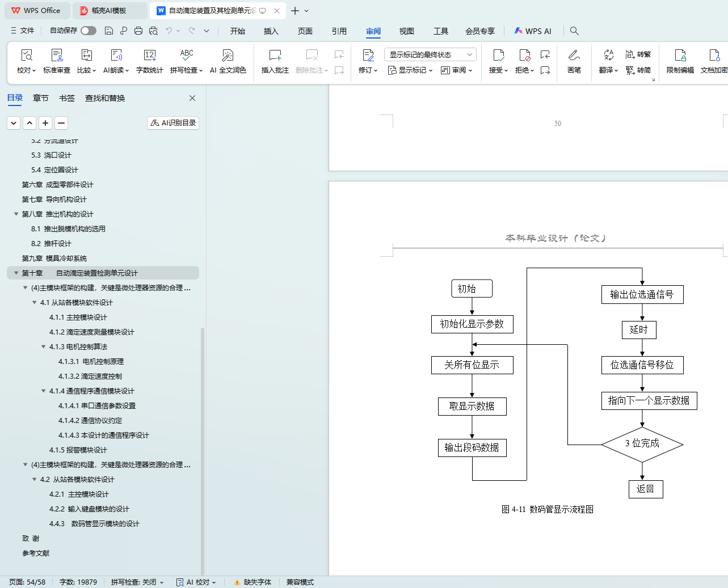Click the search magnifier icon in the menu bar
The image size is (728, 588).
tap(574, 31)
